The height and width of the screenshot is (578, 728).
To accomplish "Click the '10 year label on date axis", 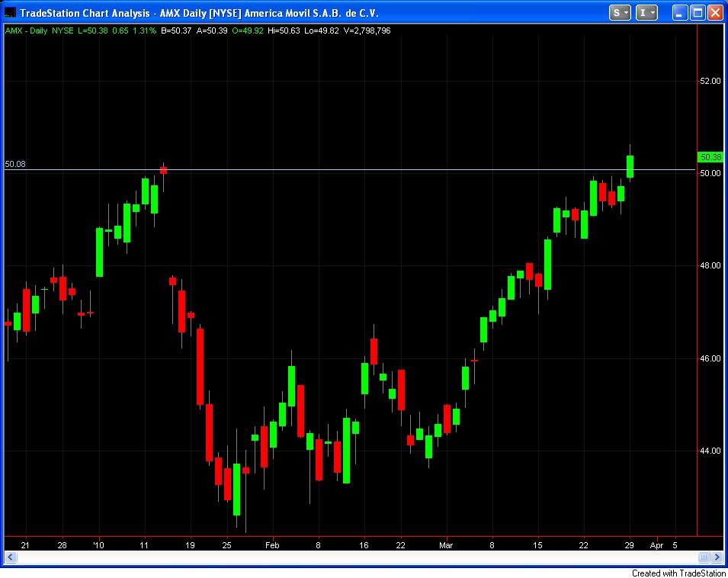I will [x=99, y=545].
